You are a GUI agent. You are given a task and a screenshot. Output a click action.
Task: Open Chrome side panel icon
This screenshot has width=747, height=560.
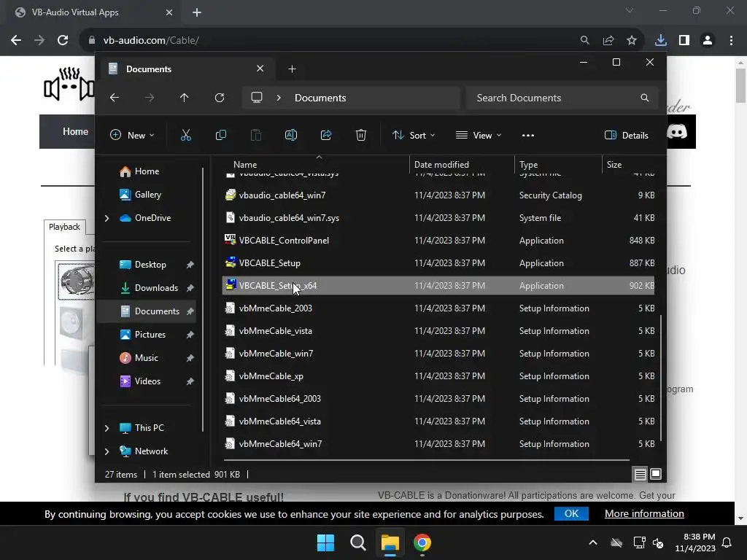click(684, 41)
